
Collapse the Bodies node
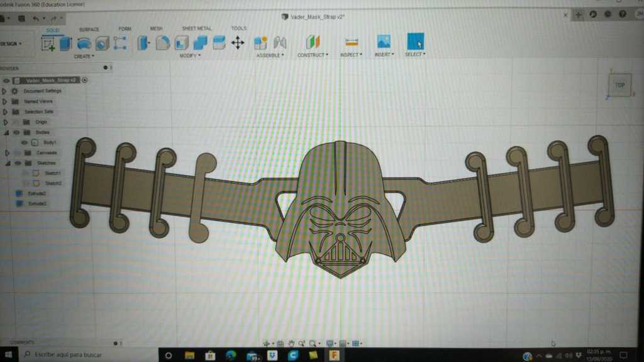tap(6, 132)
